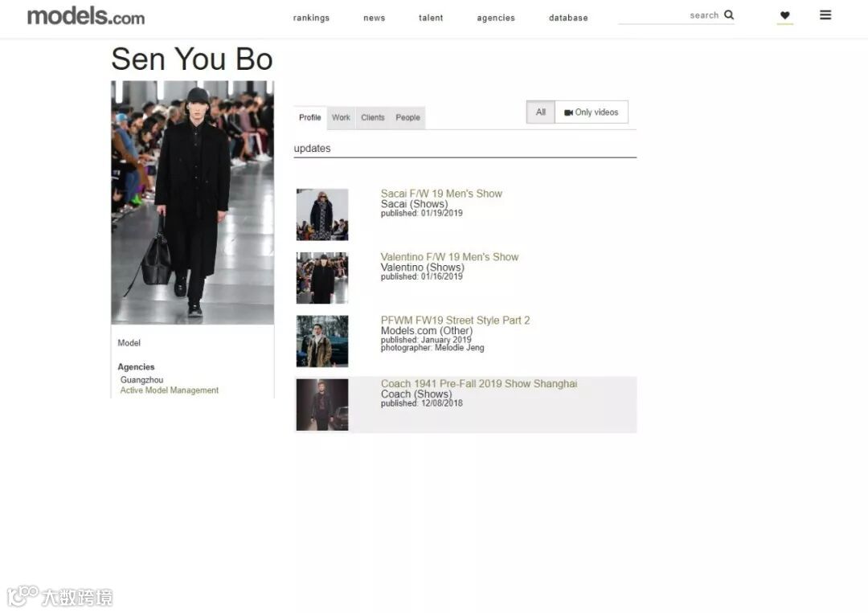Click the Guangzhou agency location text

pyautogui.click(x=141, y=379)
